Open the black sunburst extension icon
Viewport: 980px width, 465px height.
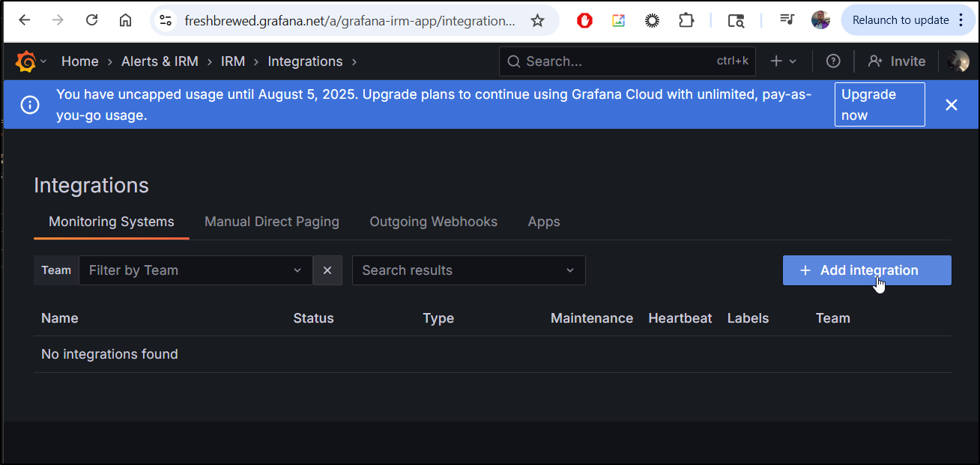[x=653, y=21]
